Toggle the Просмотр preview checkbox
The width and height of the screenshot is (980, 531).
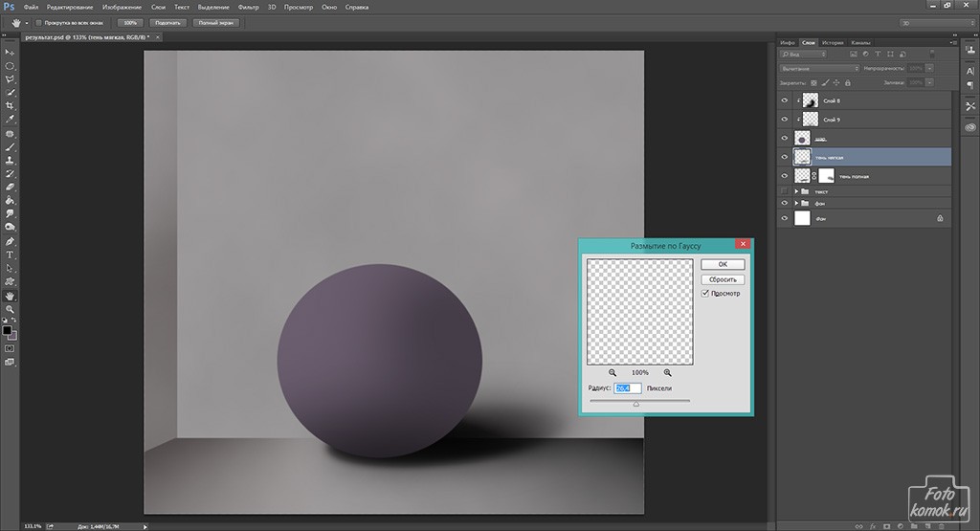pyautogui.click(x=705, y=293)
